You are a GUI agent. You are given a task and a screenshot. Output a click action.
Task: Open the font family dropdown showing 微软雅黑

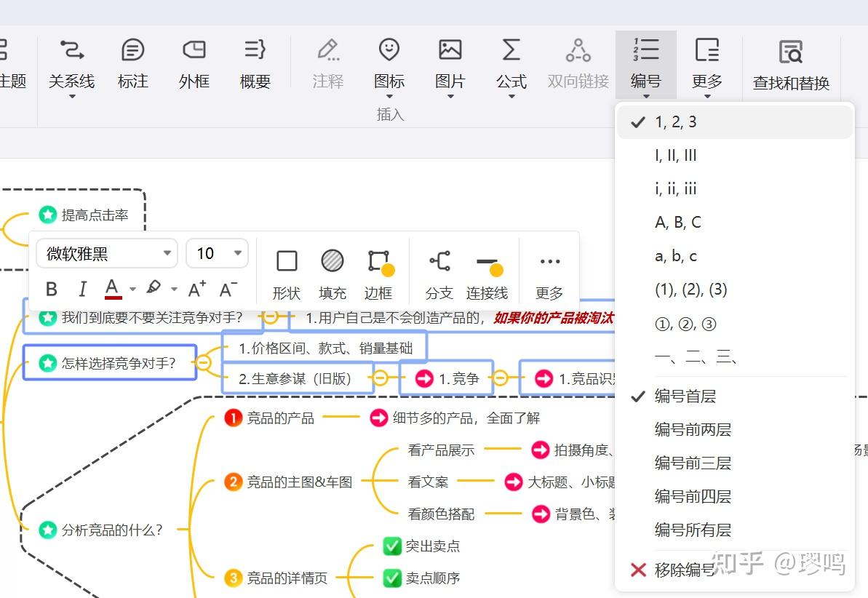(x=106, y=253)
